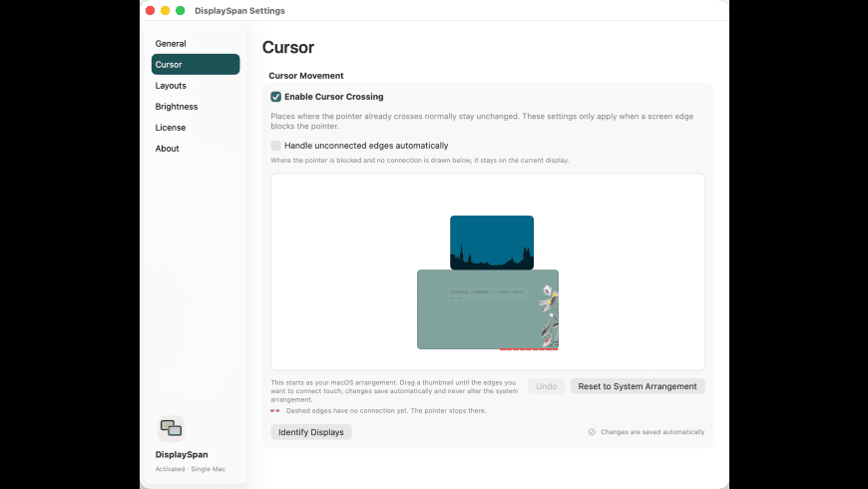Uncheck Enable Cursor Crossing
The height and width of the screenshot is (489, 868).
tap(275, 97)
